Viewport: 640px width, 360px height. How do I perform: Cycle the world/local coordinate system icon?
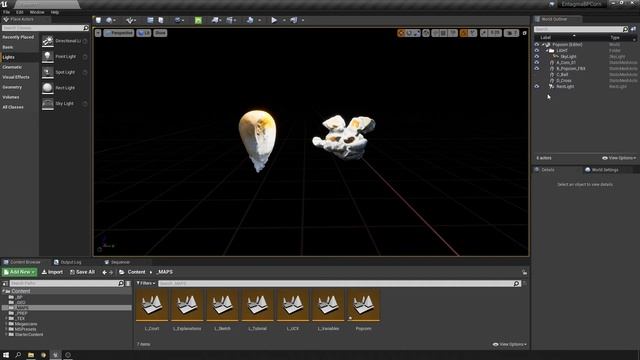[x=426, y=33]
